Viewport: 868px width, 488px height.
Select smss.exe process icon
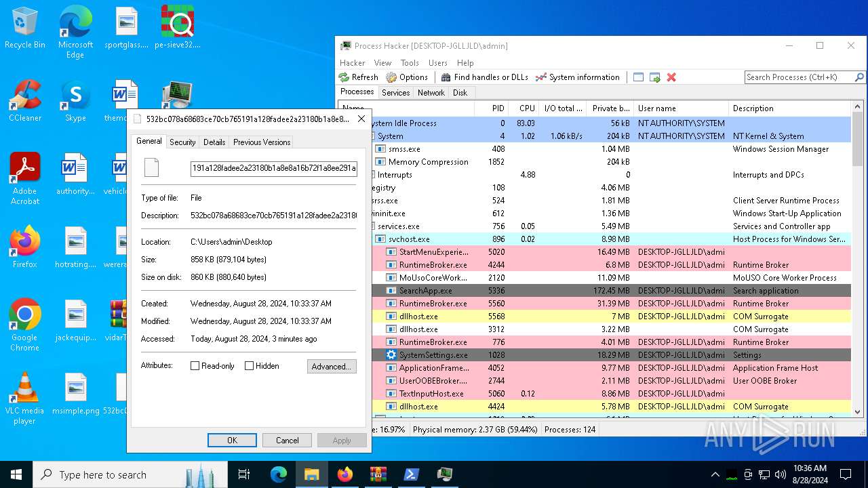tap(380, 149)
